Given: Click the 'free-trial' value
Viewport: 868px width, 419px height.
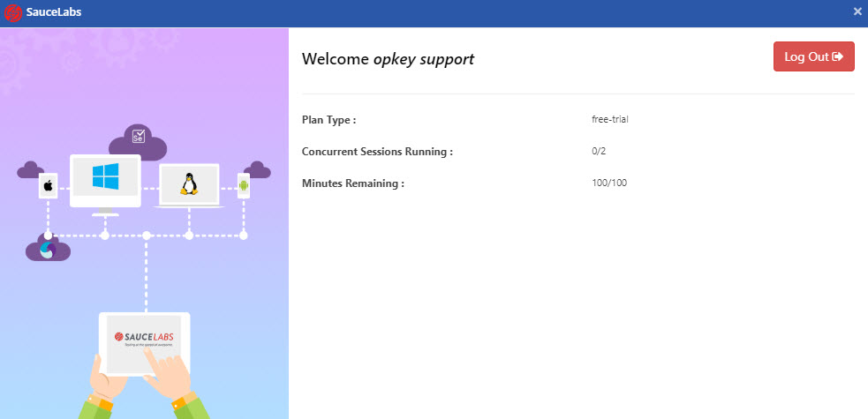Looking at the screenshot, I should tap(609, 119).
